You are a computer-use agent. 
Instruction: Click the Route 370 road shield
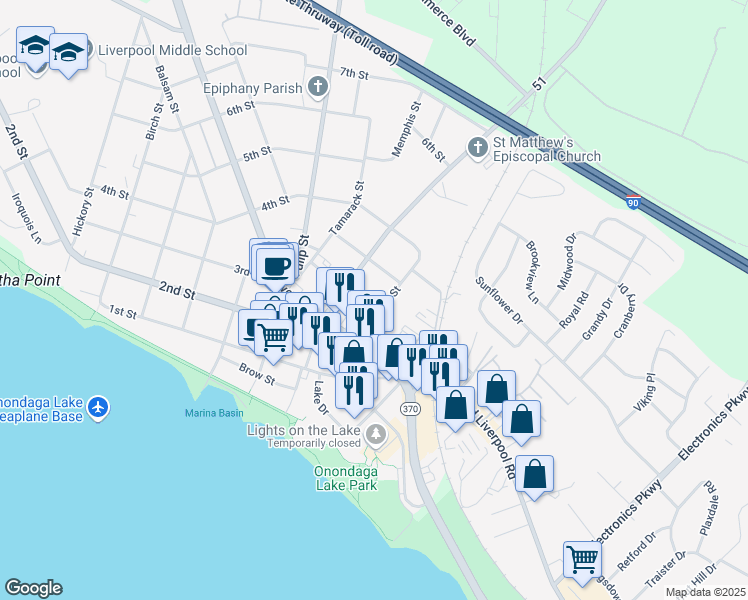click(x=411, y=408)
